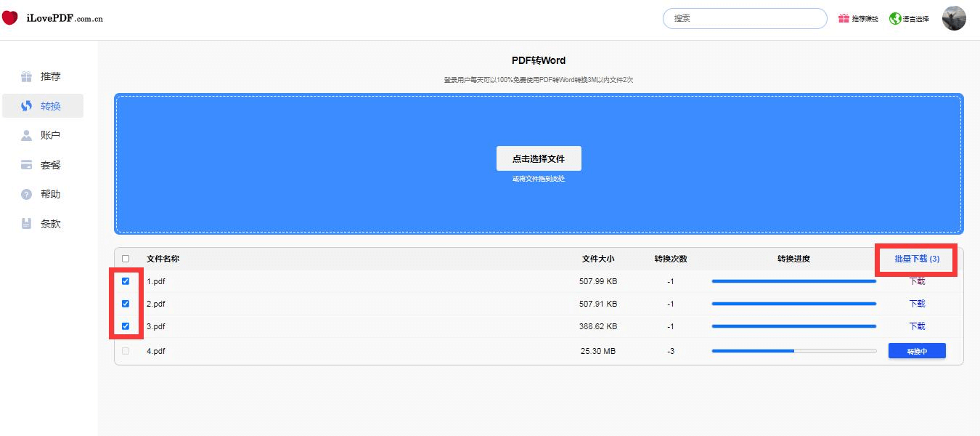Toggle the select-all checkbox in table header
The image size is (980, 436).
(126, 259)
